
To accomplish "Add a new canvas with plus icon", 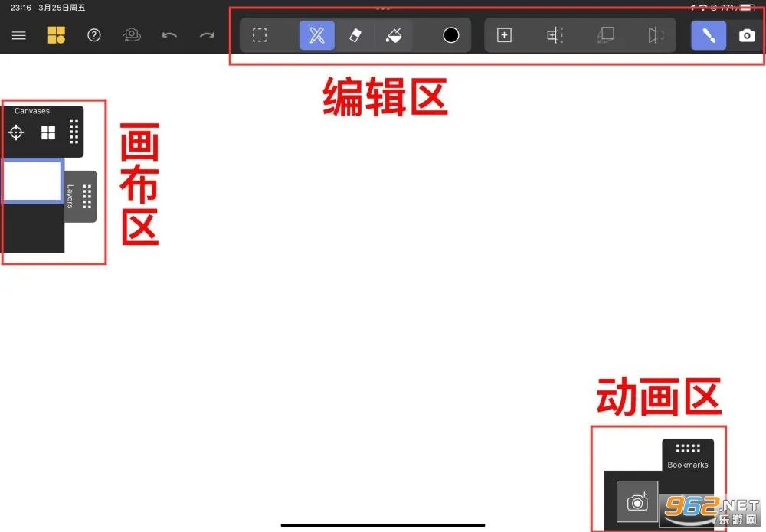I will (504, 35).
